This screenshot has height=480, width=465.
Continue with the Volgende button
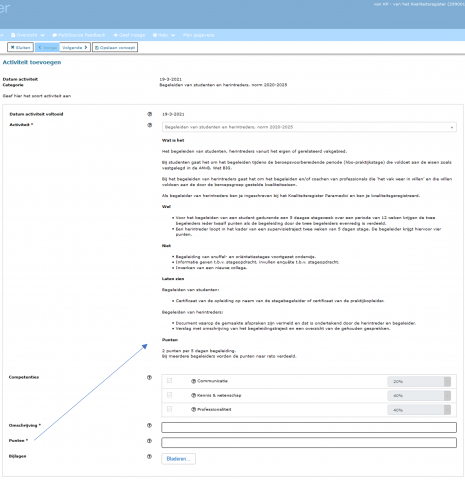point(75,47)
